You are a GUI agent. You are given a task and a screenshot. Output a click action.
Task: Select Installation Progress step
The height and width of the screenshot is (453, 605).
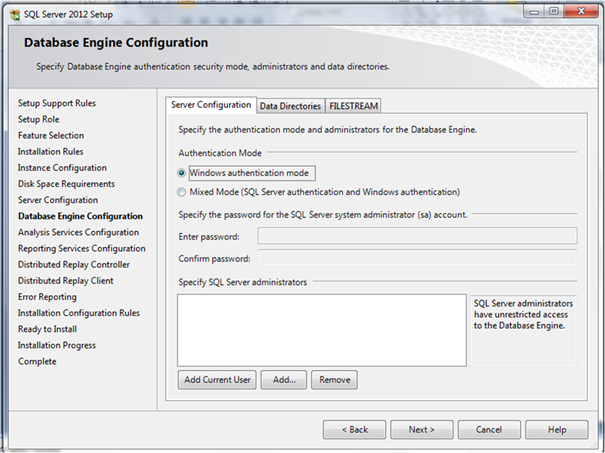pyautogui.click(x=57, y=346)
